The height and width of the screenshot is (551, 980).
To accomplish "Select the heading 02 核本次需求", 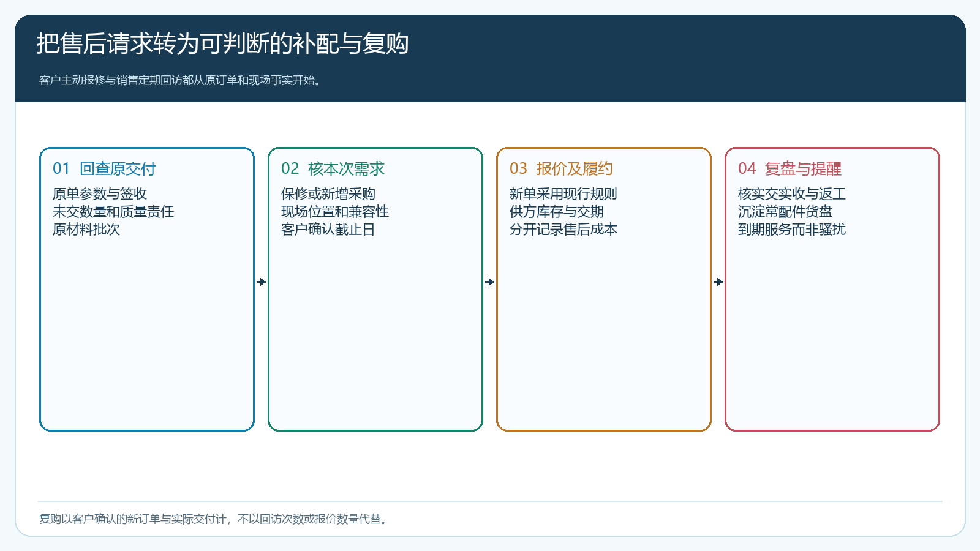I will pyautogui.click(x=333, y=169).
